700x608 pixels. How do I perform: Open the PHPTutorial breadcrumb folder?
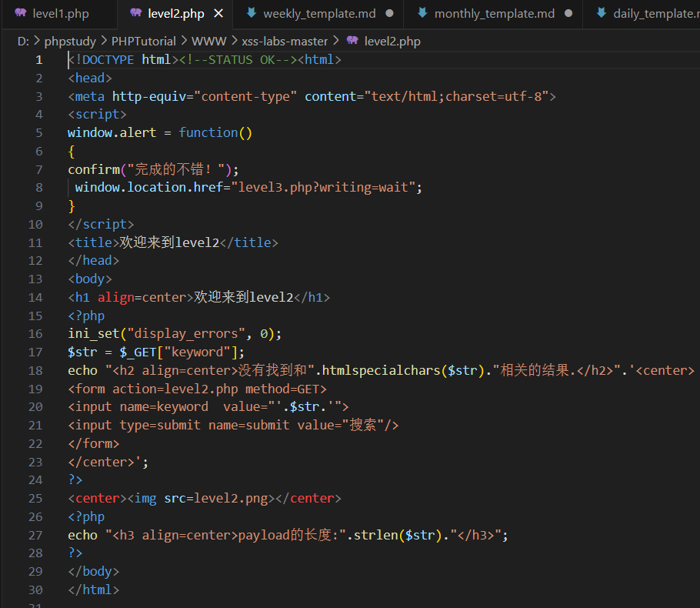[143, 42]
